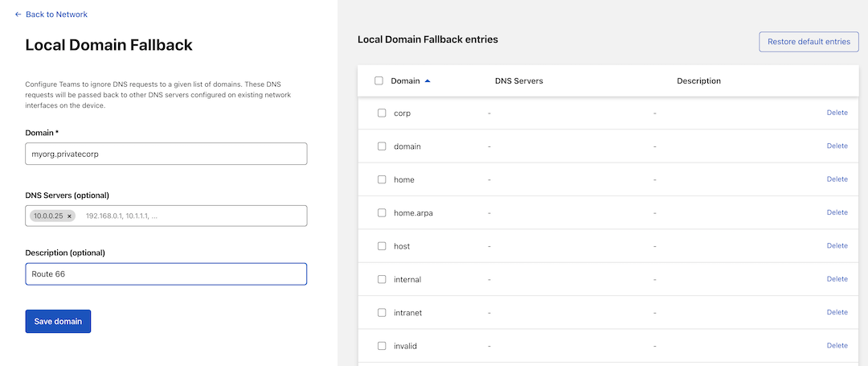Delete the home entry

pyautogui.click(x=837, y=179)
